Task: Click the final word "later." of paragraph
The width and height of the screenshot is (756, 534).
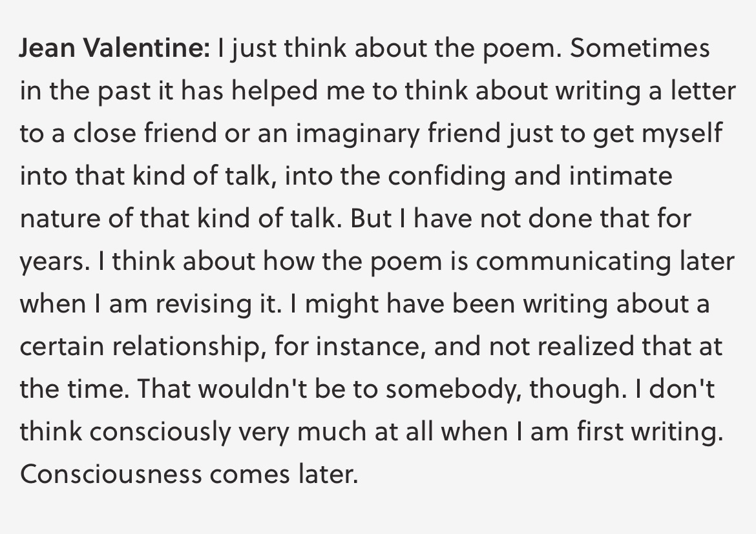Action: click(328, 474)
